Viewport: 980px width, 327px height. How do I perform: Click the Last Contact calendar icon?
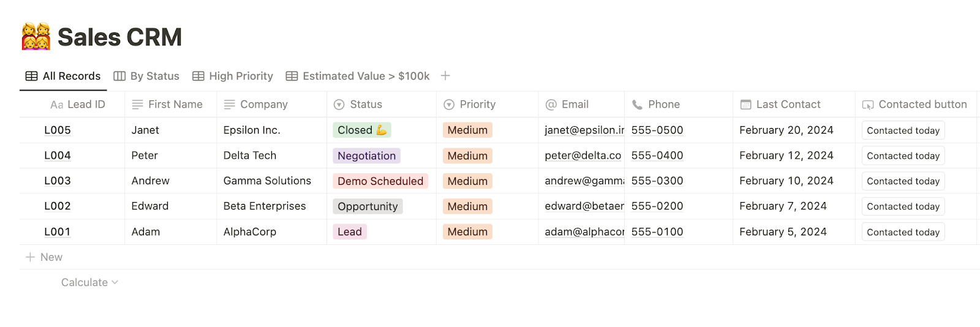point(745,105)
